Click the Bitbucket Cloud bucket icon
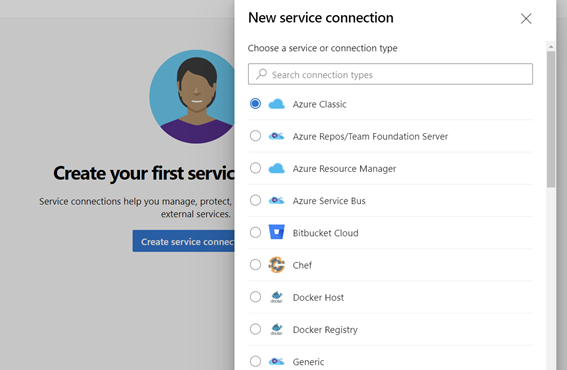Image resolution: width=567 pixels, height=370 pixels. (x=277, y=232)
